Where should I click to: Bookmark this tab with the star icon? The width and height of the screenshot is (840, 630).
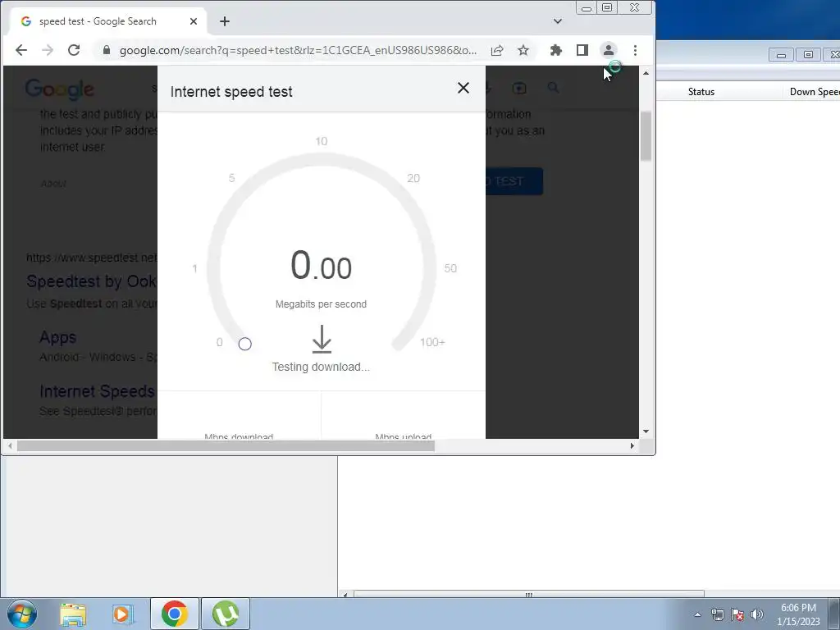coord(523,50)
